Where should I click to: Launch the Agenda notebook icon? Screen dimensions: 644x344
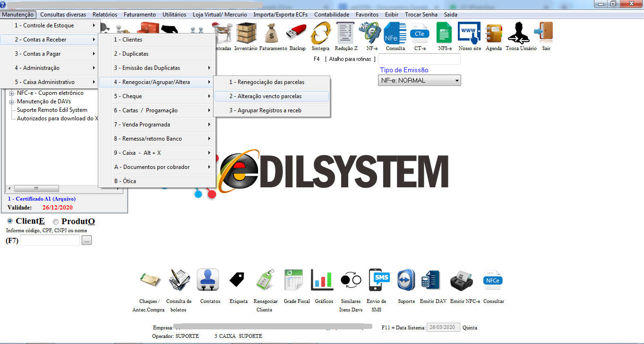click(494, 34)
